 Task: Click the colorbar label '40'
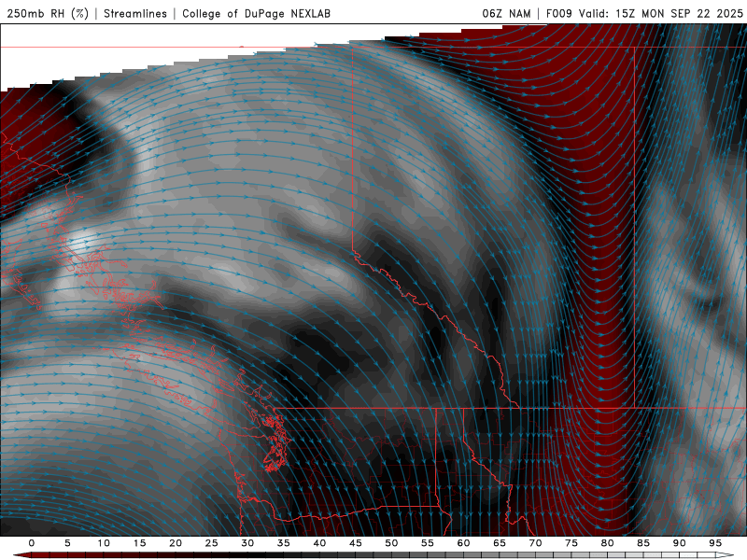pos(319,543)
